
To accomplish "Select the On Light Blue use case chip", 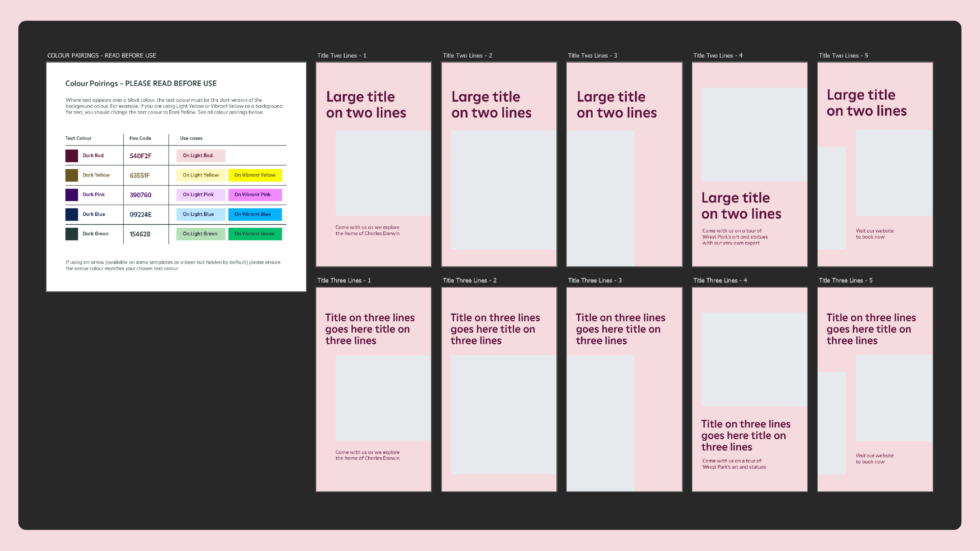I will tap(201, 215).
